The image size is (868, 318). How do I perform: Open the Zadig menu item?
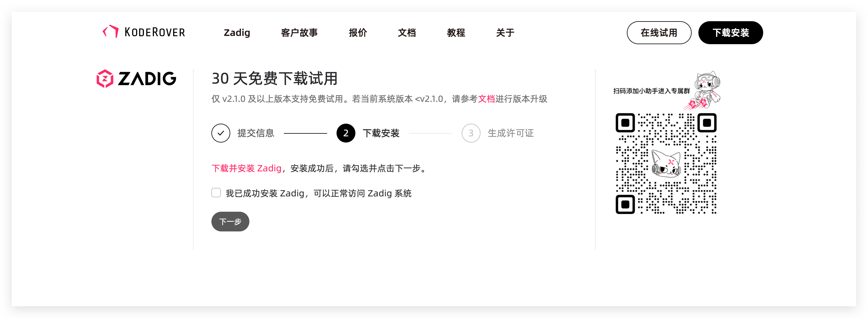237,33
